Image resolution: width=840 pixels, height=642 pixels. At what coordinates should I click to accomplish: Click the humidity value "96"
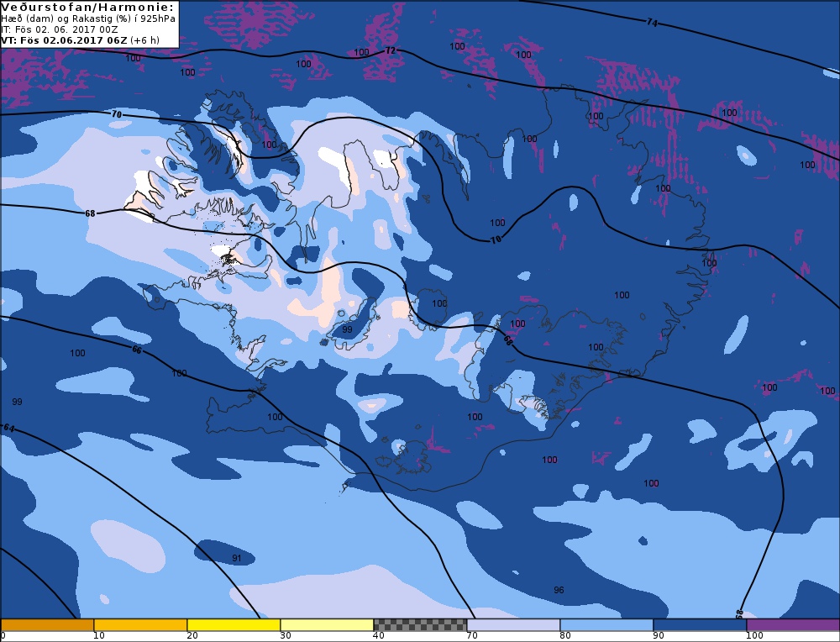(559, 590)
